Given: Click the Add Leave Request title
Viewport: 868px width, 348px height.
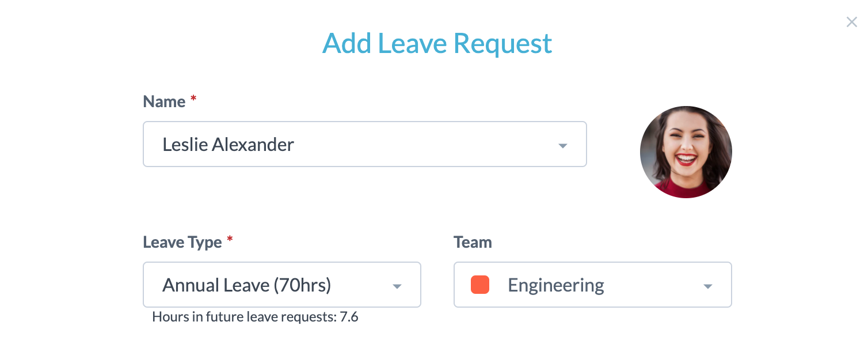Looking at the screenshot, I should pyautogui.click(x=437, y=43).
